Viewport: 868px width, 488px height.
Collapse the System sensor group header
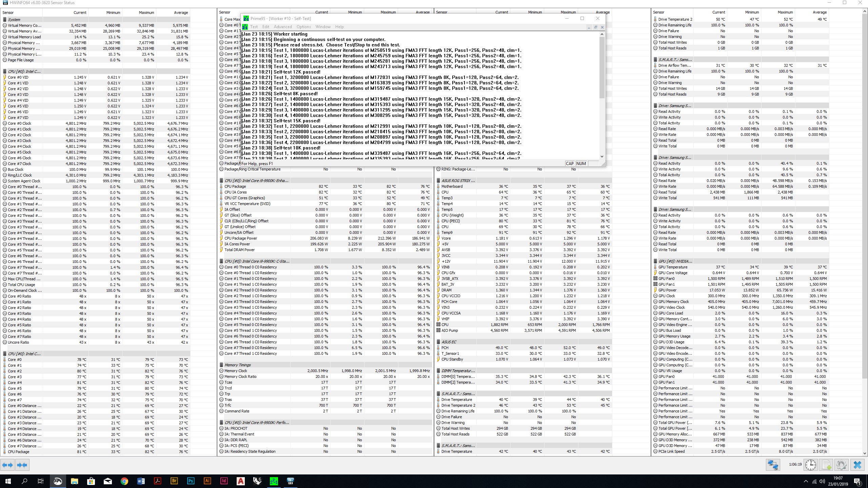14,20
